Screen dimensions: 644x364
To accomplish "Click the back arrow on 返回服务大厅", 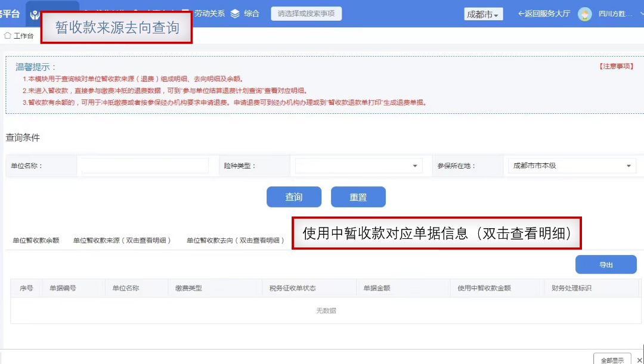I will (x=521, y=14).
